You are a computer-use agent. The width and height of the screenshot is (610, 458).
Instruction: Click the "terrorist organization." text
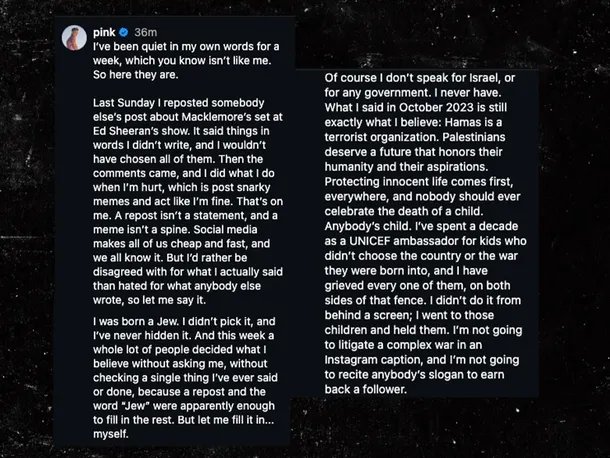pos(382,137)
